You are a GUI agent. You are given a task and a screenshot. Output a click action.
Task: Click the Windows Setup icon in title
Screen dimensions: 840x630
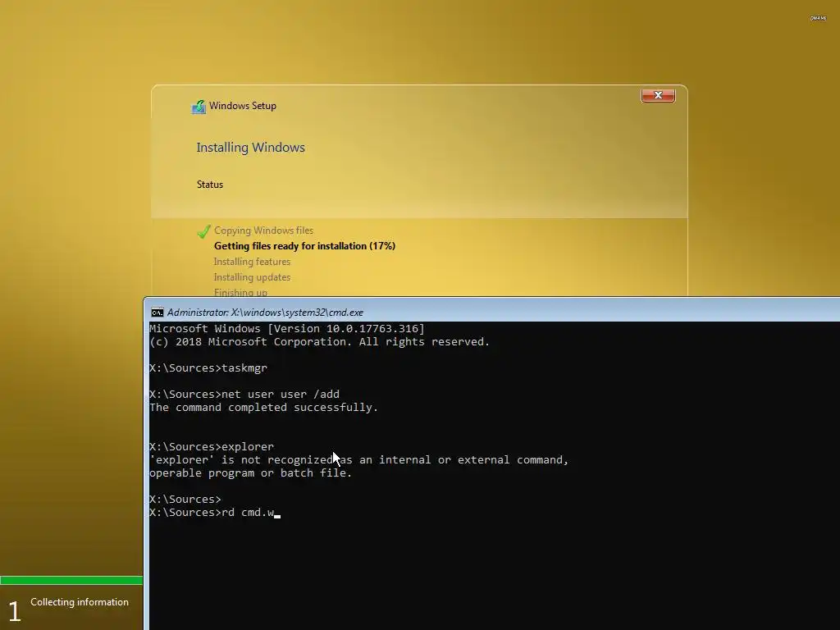[199, 107]
